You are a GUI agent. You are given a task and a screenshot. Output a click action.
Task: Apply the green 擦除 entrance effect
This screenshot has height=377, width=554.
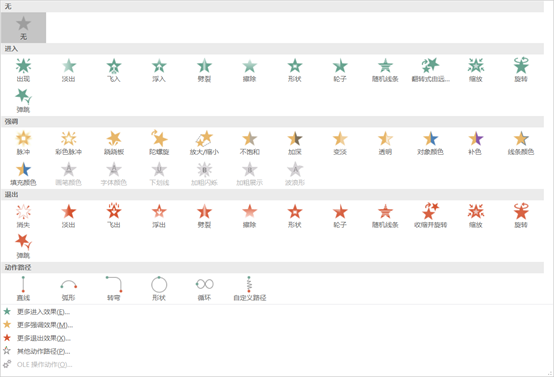249,70
